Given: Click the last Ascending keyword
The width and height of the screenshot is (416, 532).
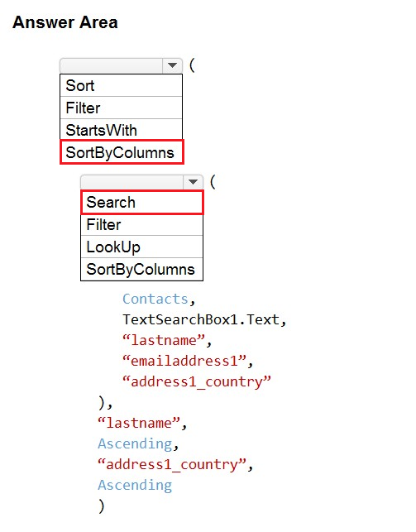Looking at the screenshot, I should pos(135,485).
